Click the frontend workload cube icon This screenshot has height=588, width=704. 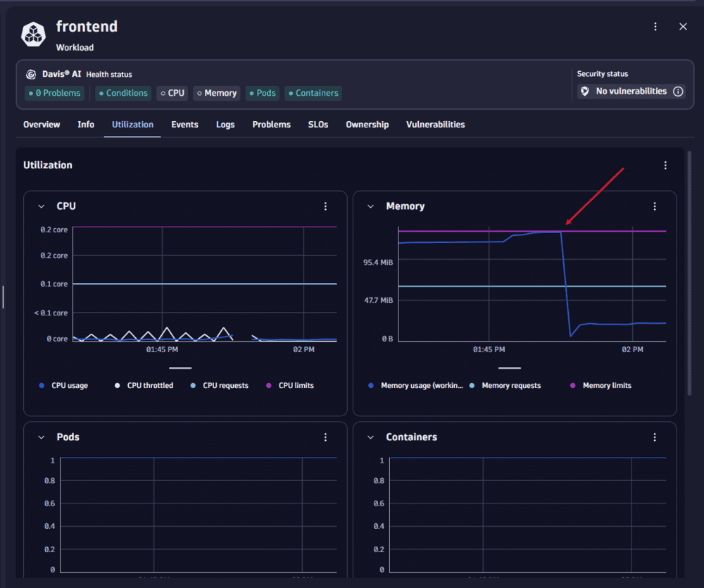(x=32, y=33)
